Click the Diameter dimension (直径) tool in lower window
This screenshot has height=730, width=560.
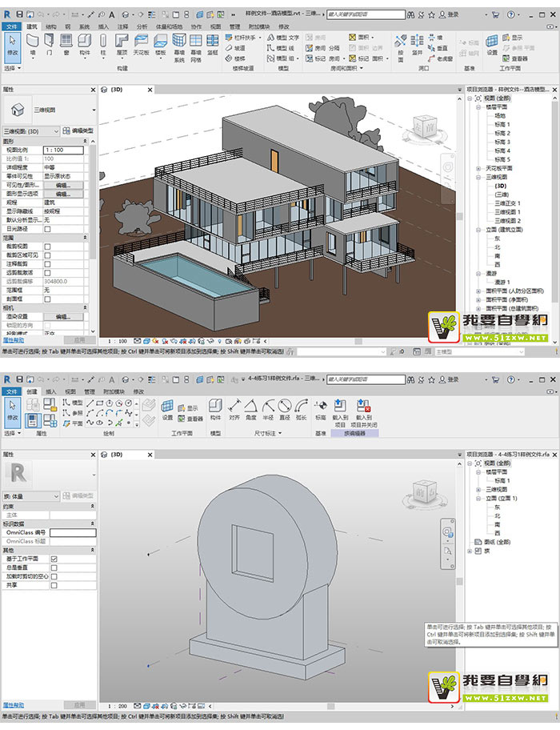click(x=285, y=410)
